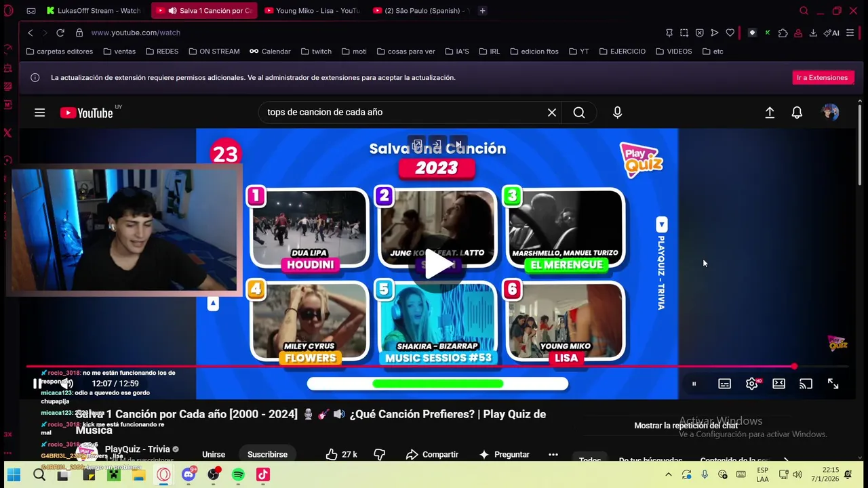Image resolution: width=868 pixels, height=488 pixels.
Task: Open a new browser tab with plus
Action: click(x=482, y=11)
